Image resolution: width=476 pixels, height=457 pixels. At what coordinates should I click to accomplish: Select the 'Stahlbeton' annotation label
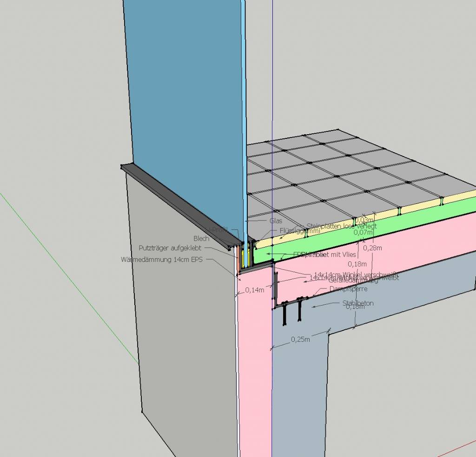(x=357, y=303)
